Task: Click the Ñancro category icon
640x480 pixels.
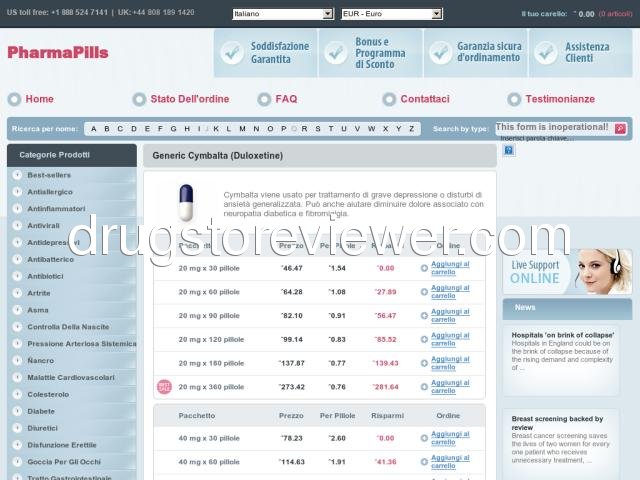Action: tap(17, 360)
